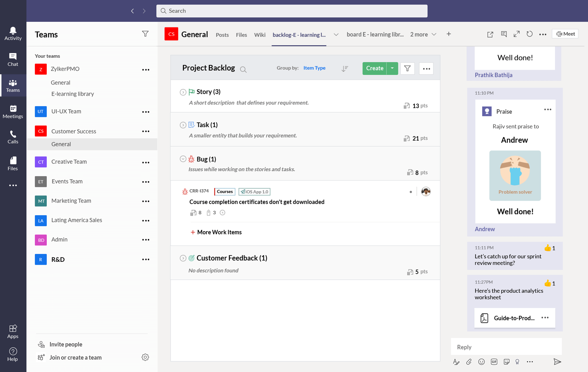Open Help in the sidebar
Screen dimensions: 588x372
13,355
